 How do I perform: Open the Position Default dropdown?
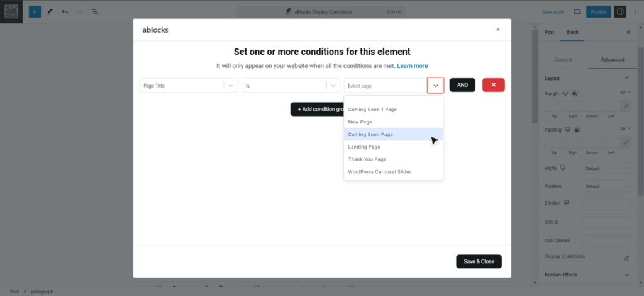pyautogui.click(x=607, y=186)
